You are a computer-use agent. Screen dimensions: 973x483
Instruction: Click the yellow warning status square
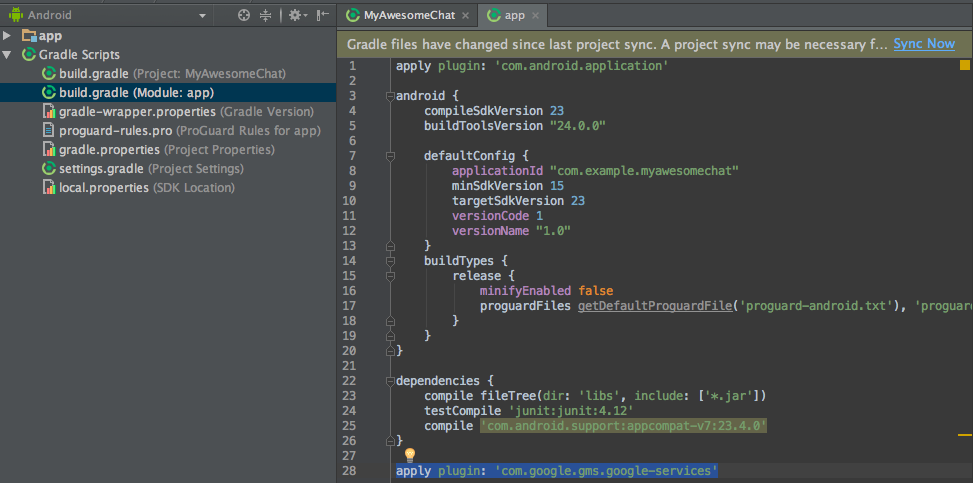(964, 65)
